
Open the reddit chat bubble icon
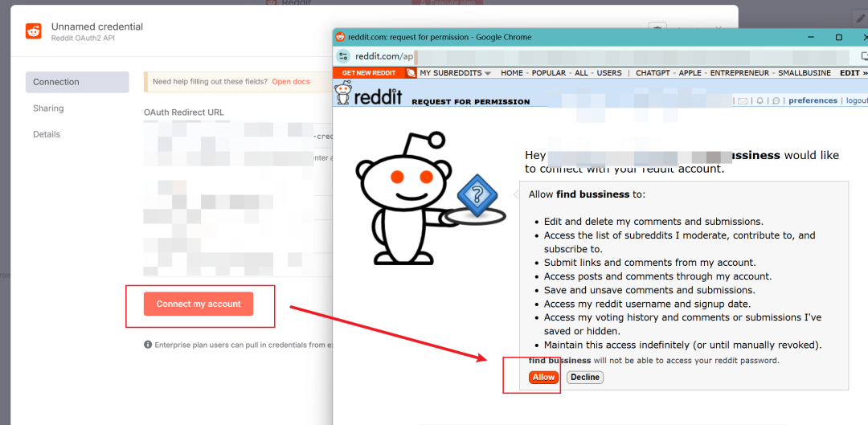pyautogui.click(x=776, y=100)
